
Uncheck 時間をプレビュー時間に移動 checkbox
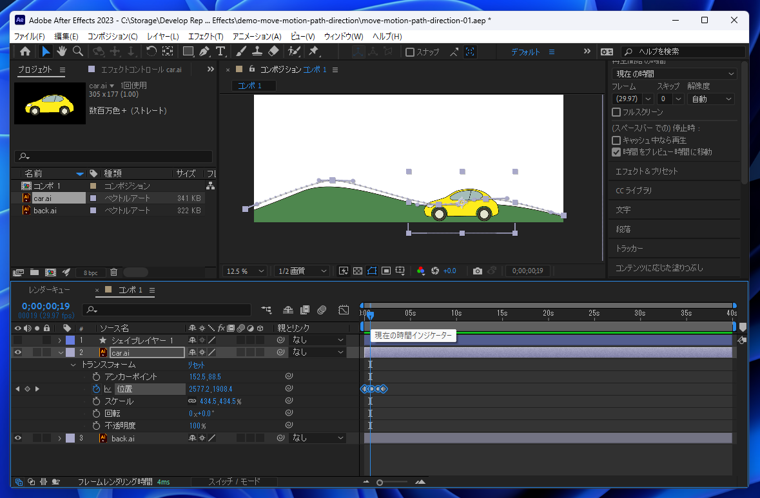pyautogui.click(x=617, y=152)
